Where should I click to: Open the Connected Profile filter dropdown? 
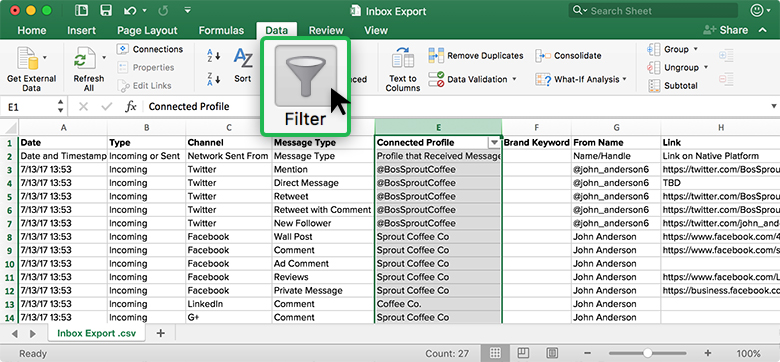click(x=494, y=143)
